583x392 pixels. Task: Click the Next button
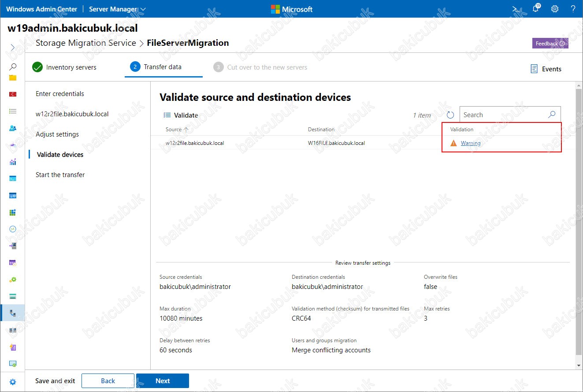click(163, 381)
